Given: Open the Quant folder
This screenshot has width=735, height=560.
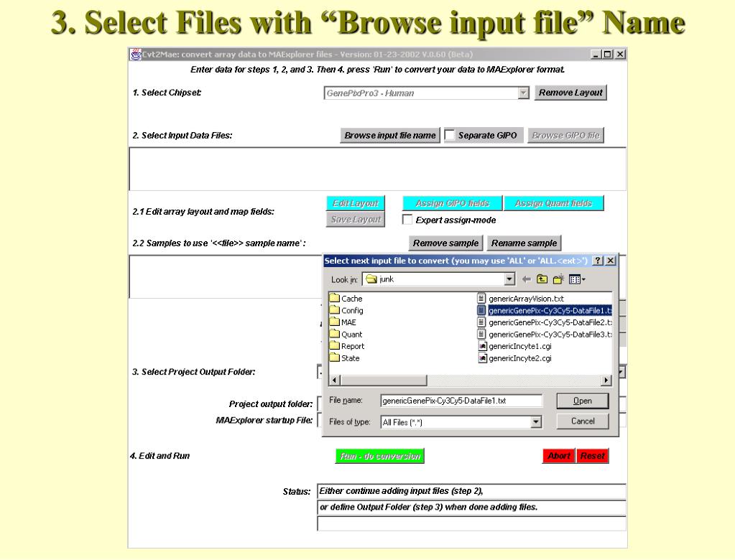Looking at the screenshot, I should 346,335.
